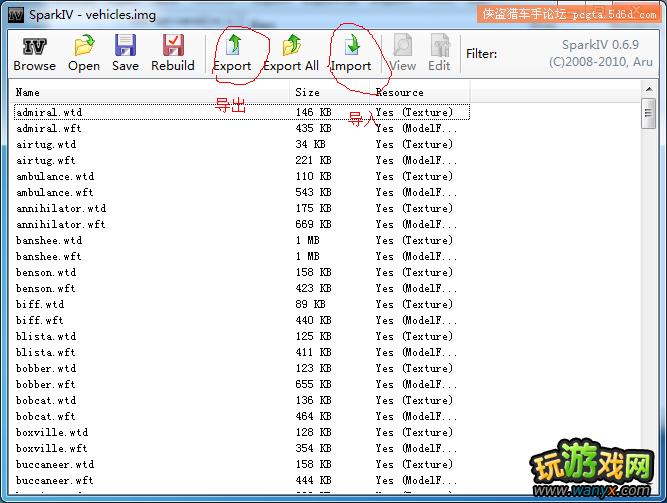Select bobber.wtd file row

[242, 368]
